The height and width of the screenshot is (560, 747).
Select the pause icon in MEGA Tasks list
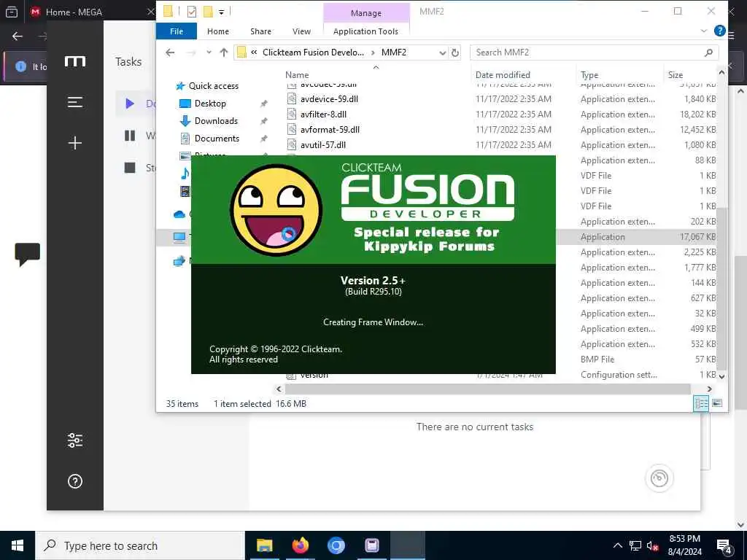pyautogui.click(x=130, y=136)
